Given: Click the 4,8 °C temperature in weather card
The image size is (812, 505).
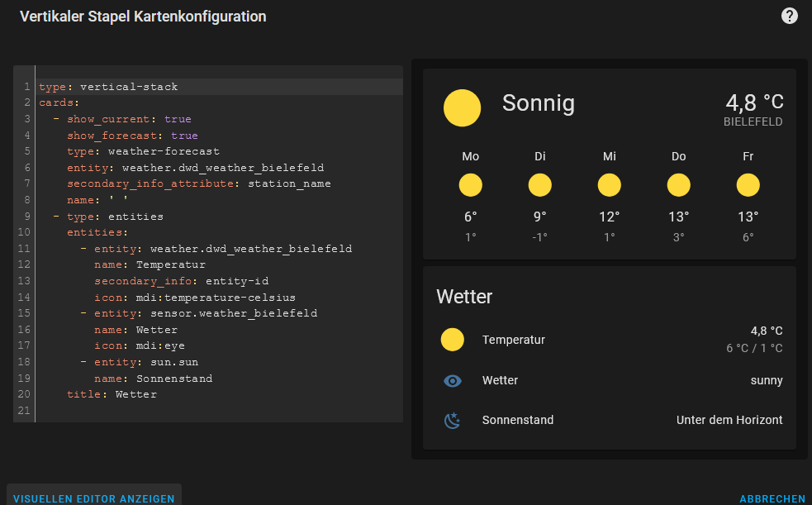Looking at the screenshot, I should coord(754,102).
